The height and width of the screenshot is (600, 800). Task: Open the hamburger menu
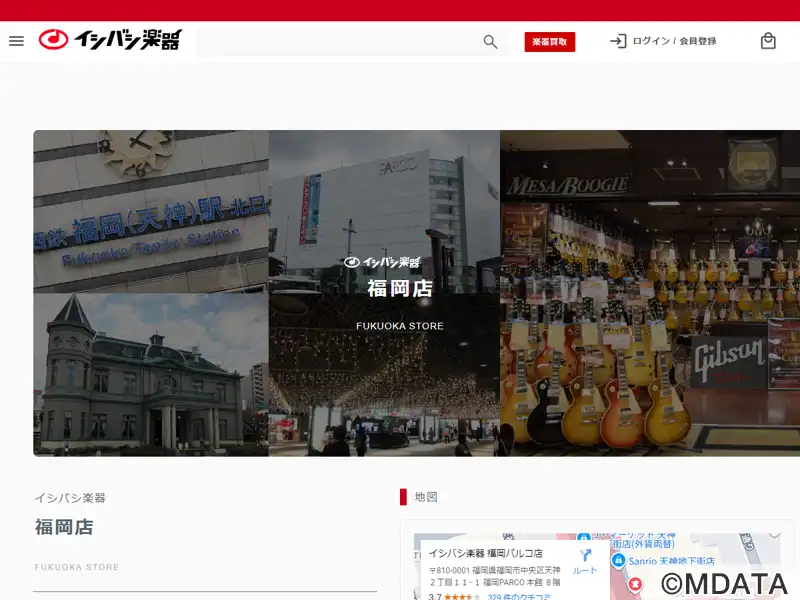(x=16, y=41)
